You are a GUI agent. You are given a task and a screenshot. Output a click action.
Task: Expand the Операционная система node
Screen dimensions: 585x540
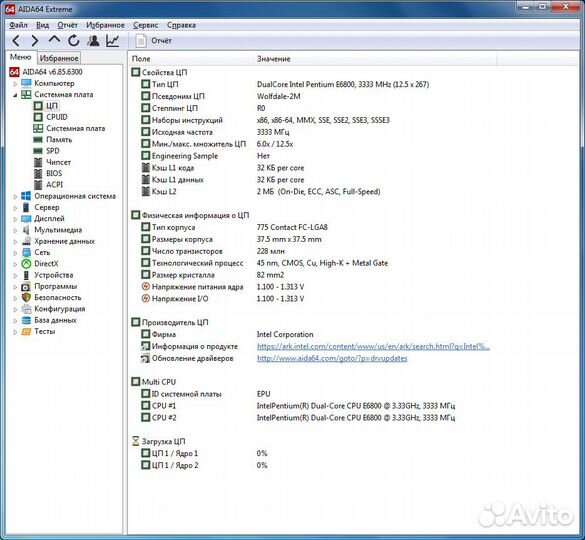(15, 196)
